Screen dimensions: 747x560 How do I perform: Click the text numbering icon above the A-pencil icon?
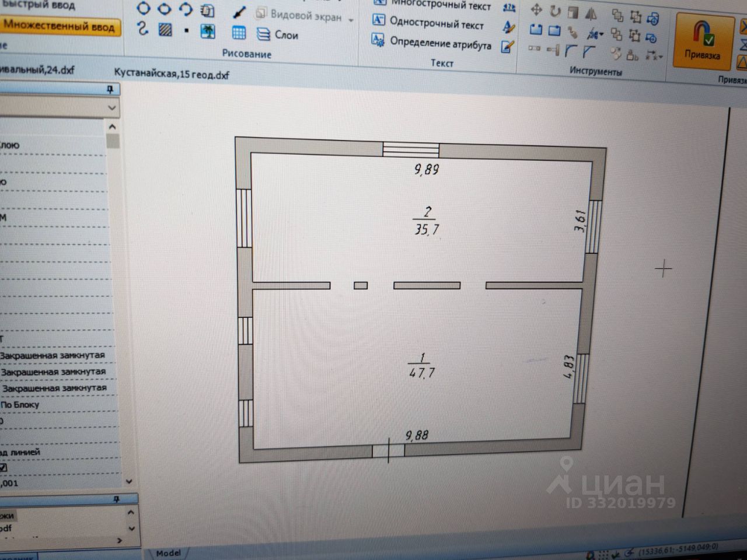pyautogui.click(x=509, y=8)
